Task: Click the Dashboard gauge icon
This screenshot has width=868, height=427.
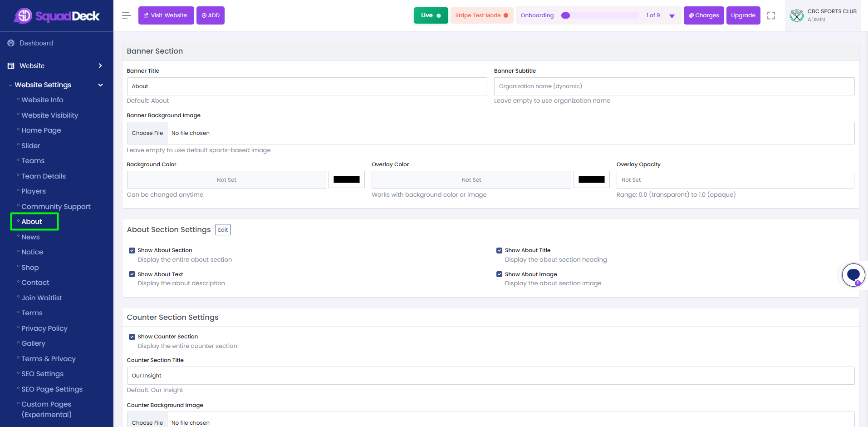Action: 11,43
